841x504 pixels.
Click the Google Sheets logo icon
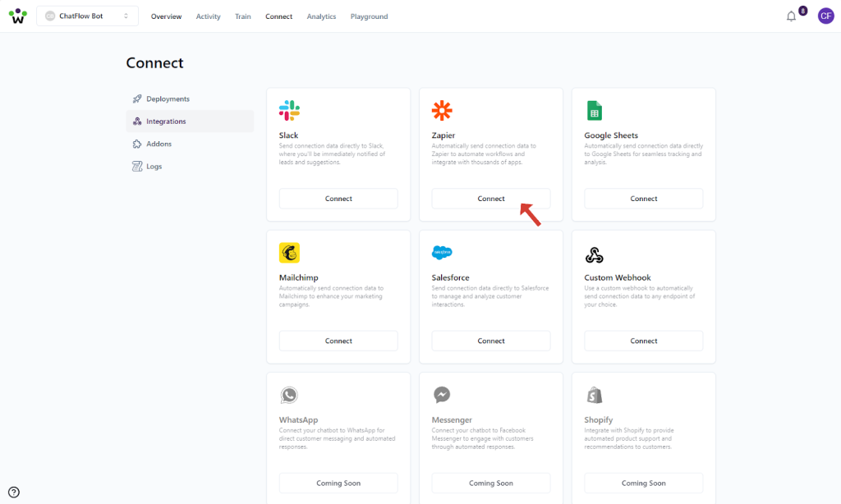pos(595,111)
